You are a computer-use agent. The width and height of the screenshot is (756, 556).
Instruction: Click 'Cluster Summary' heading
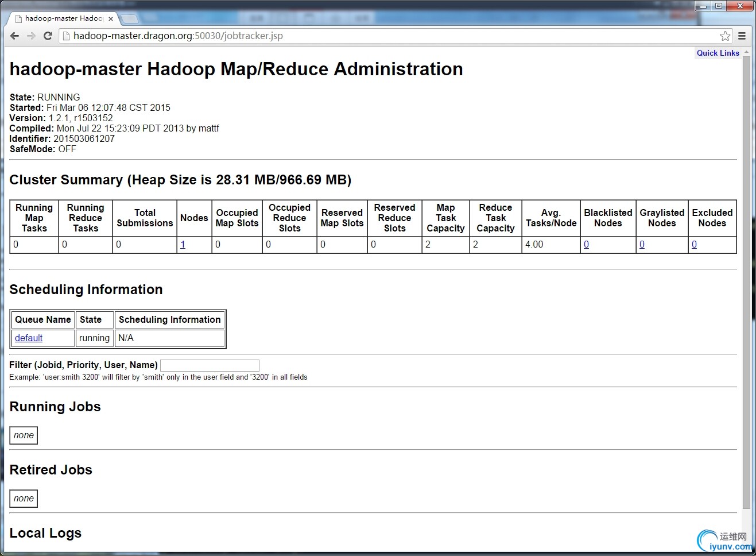(x=180, y=180)
